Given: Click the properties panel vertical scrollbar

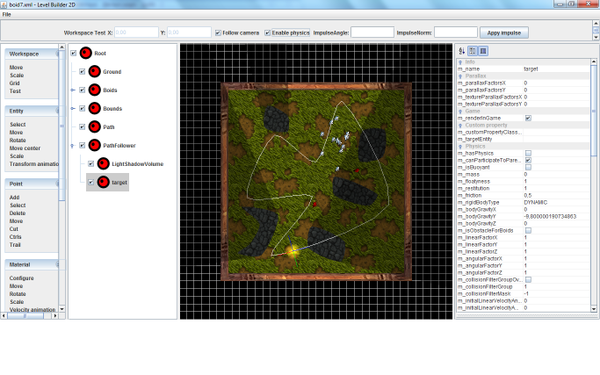Looking at the screenshot, I should (x=594, y=186).
